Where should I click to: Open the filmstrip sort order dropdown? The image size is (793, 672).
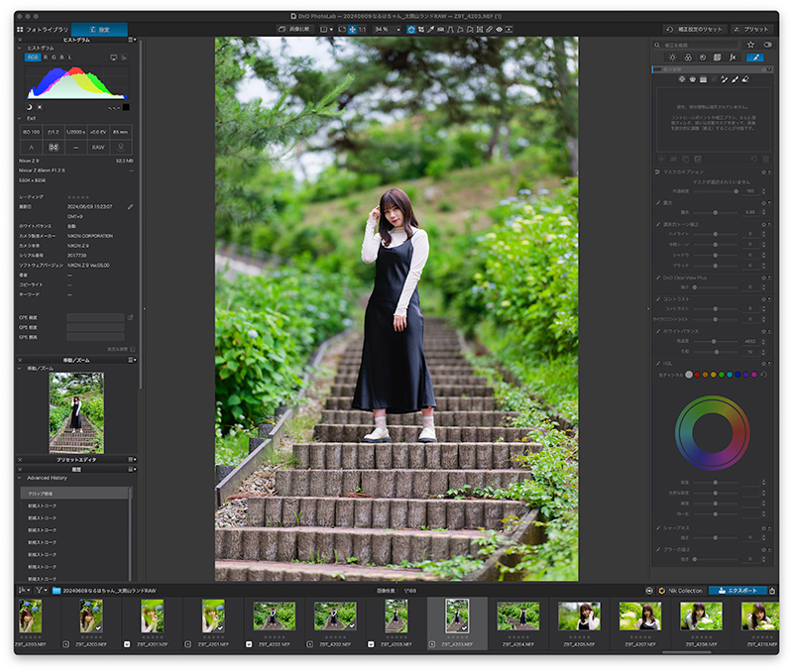point(24,590)
